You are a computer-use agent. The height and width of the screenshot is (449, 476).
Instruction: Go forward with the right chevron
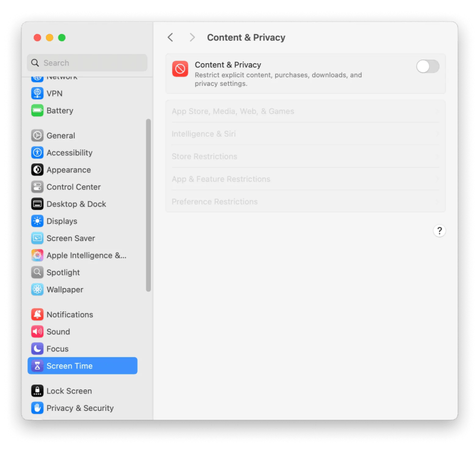point(192,38)
